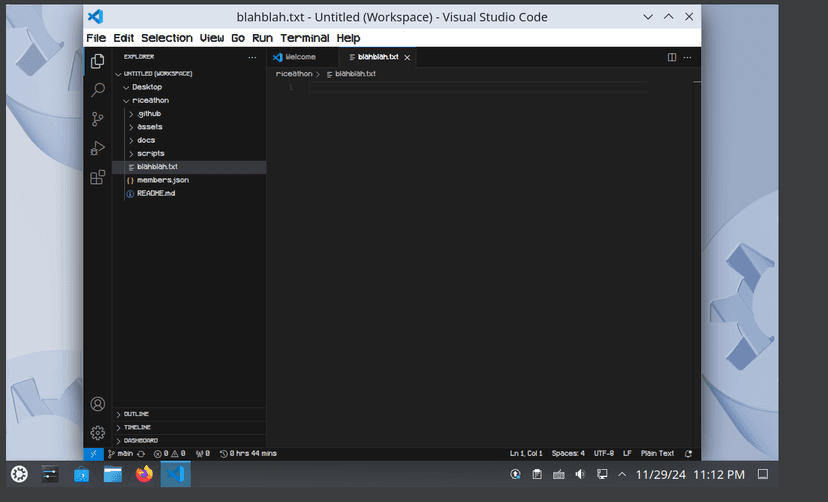Click the Accounts icon in activity bar
Image resolution: width=828 pixels, height=502 pixels.
[98, 404]
